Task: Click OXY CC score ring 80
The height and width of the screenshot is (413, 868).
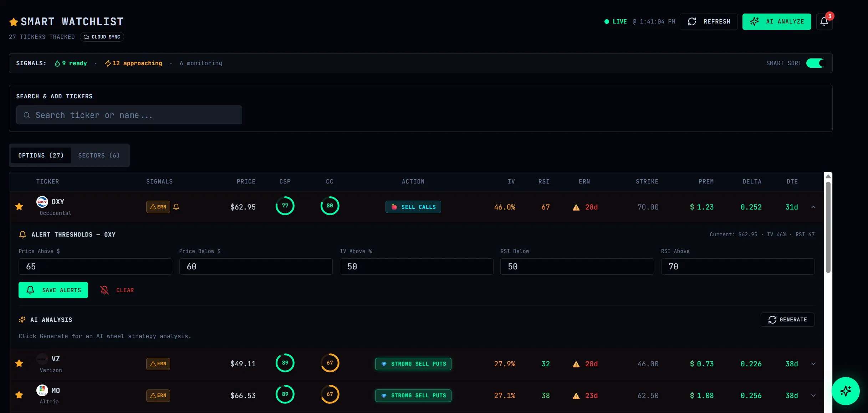Action: pyautogui.click(x=330, y=206)
